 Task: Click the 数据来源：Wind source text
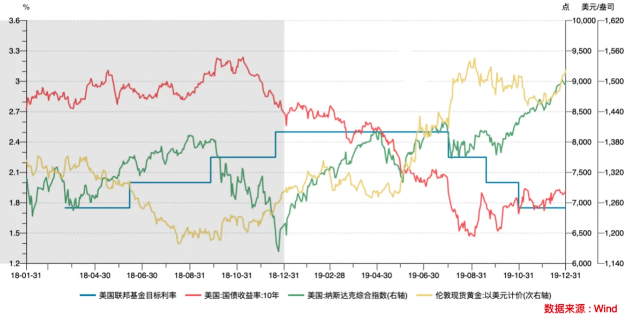(581, 309)
